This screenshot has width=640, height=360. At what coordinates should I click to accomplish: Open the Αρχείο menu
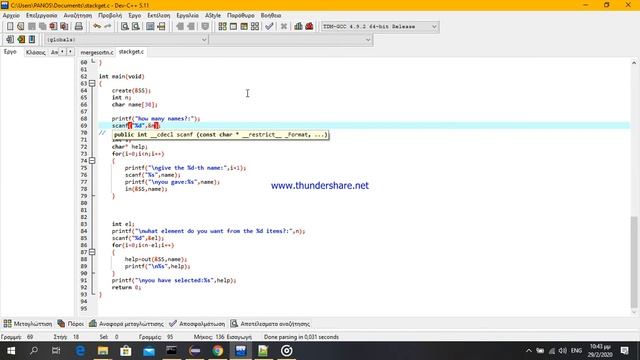(11, 16)
